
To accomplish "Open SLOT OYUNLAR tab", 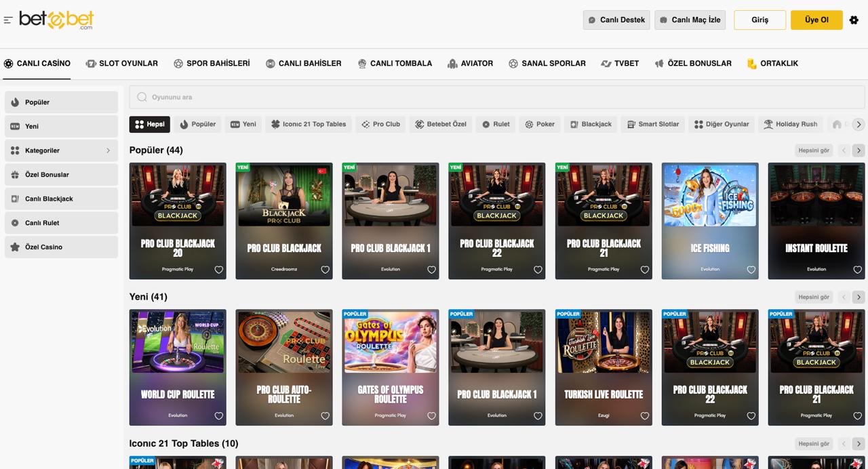I will coord(122,64).
